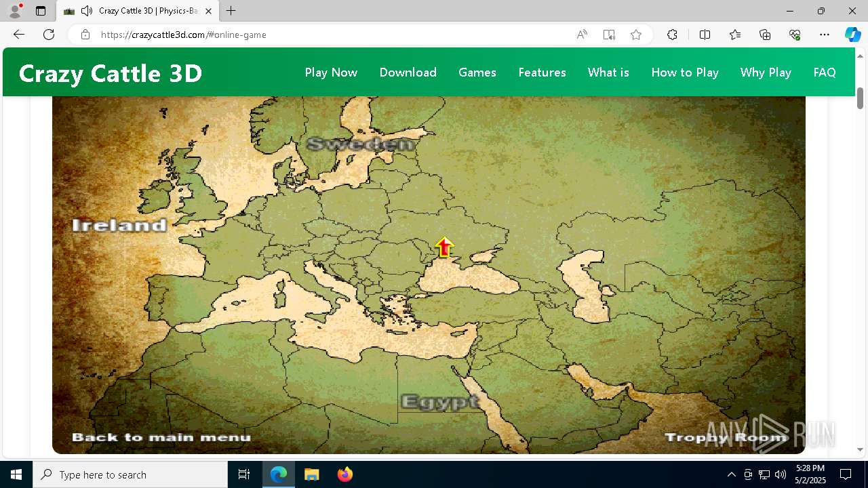Open Games navigation item

point(477,73)
